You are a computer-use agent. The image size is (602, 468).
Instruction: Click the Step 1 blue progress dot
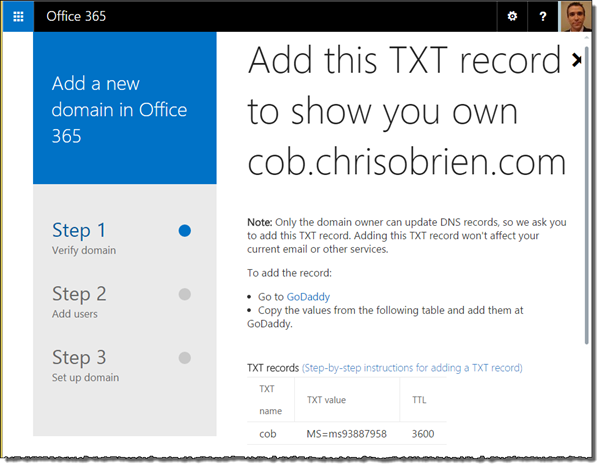(x=185, y=231)
